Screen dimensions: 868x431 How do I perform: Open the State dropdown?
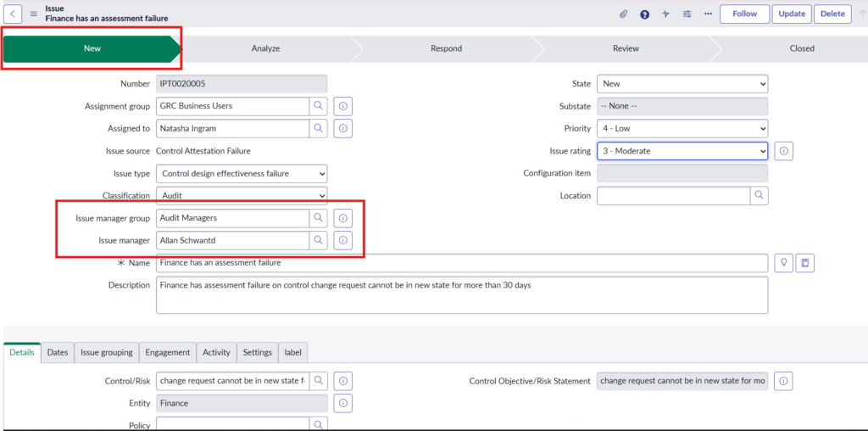tap(682, 84)
